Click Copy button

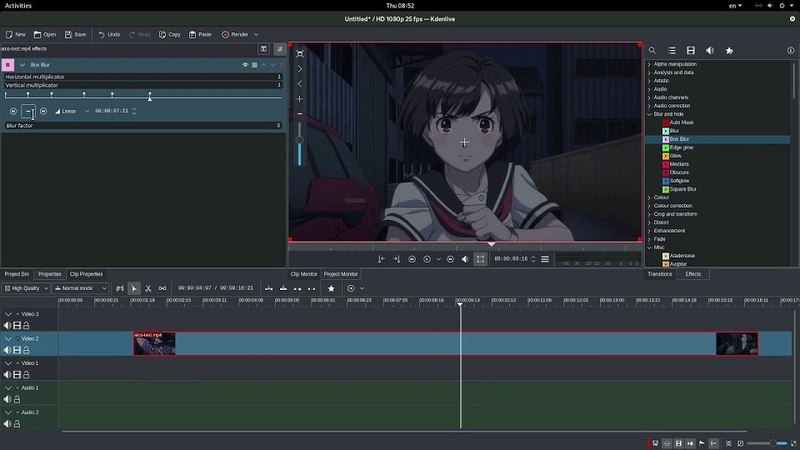(x=169, y=35)
